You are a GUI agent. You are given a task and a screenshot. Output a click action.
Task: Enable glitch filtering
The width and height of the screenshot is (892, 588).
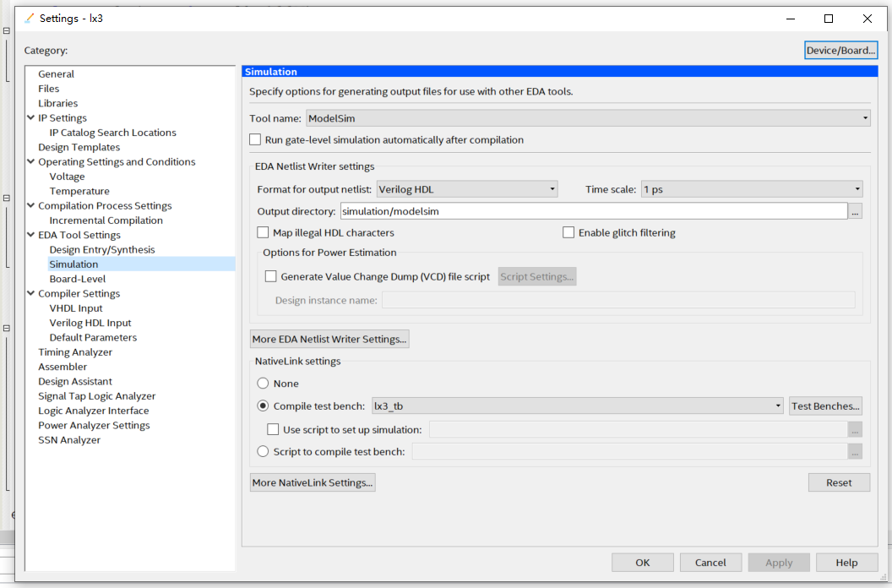568,231
